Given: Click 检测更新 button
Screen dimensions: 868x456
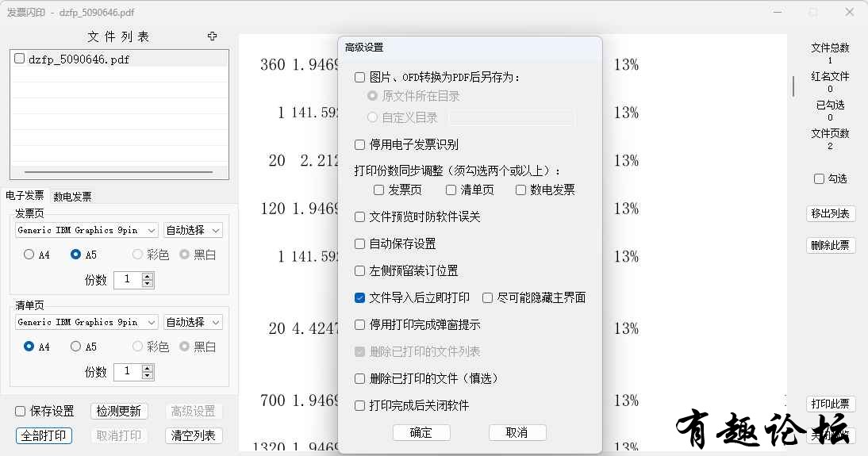Looking at the screenshot, I should (119, 412).
